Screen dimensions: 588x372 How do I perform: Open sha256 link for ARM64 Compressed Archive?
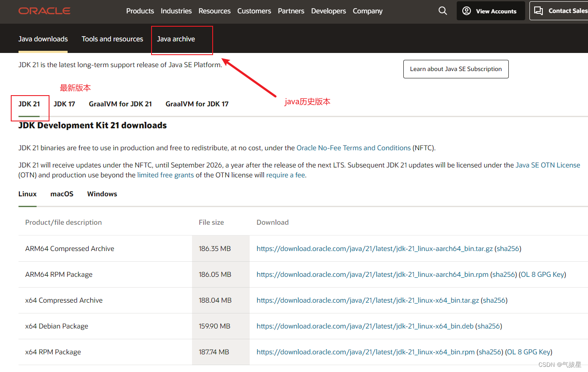pos(508,248)
